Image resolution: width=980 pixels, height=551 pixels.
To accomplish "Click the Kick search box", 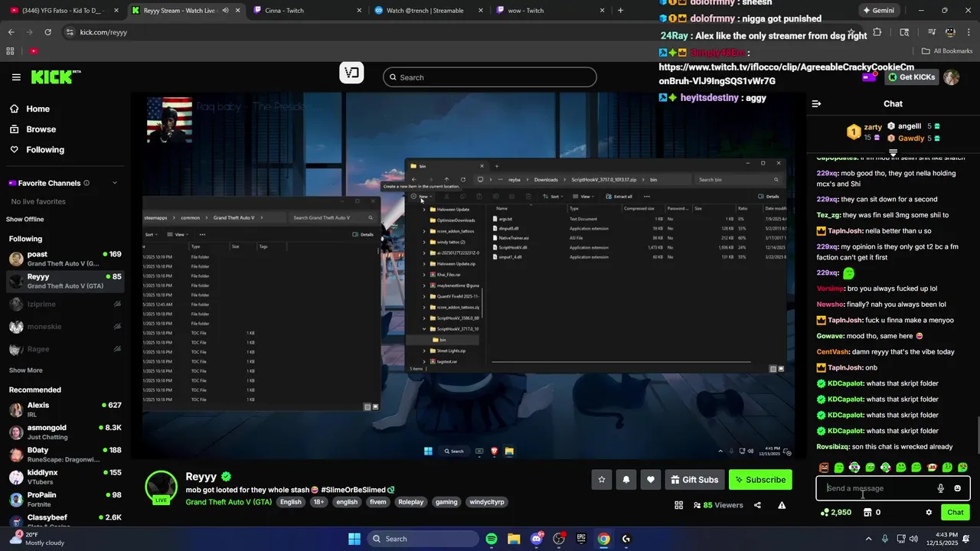I will coord(490,77).
